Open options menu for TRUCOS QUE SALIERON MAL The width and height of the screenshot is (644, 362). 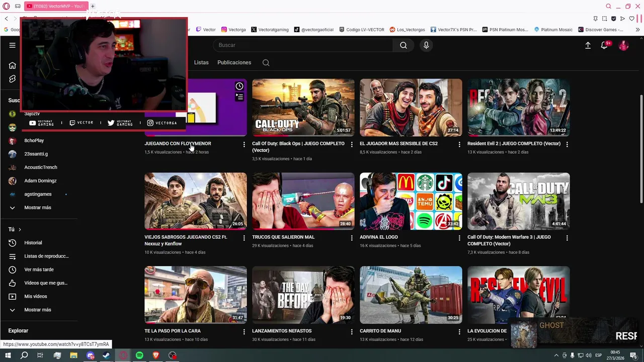click(x=352, y=238)
